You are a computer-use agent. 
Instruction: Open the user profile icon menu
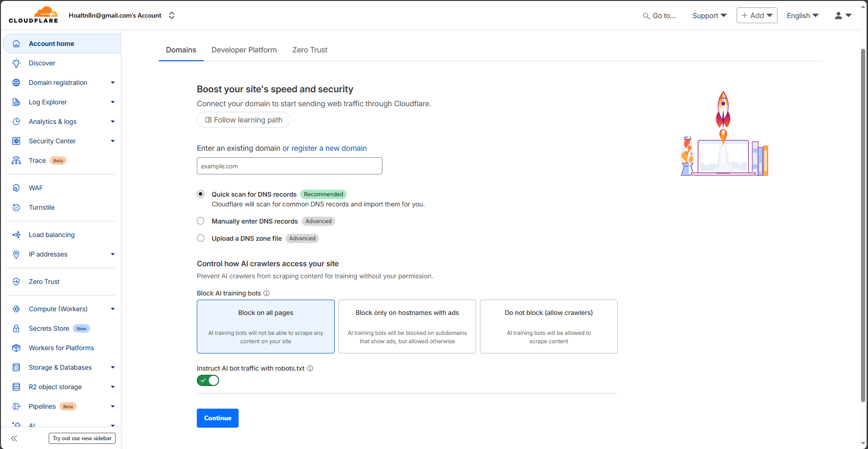tap(843, 15)
